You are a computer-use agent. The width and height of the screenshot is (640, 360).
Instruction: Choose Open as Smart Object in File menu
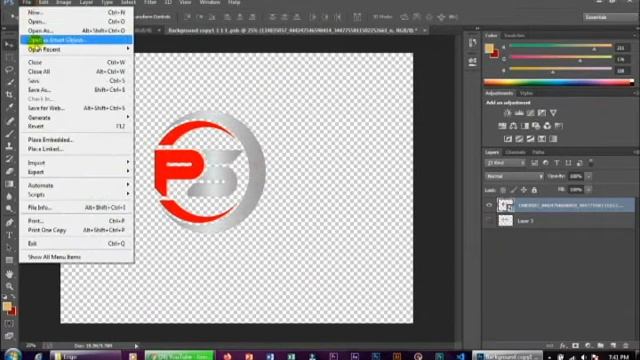(76, 40)
